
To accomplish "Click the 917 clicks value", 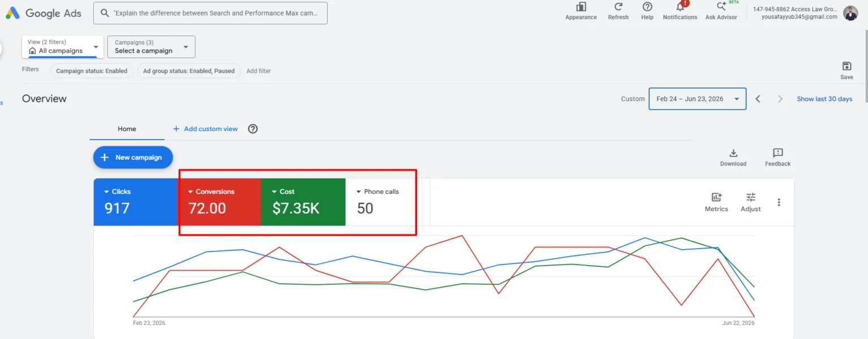I will (x=117, y=208).
